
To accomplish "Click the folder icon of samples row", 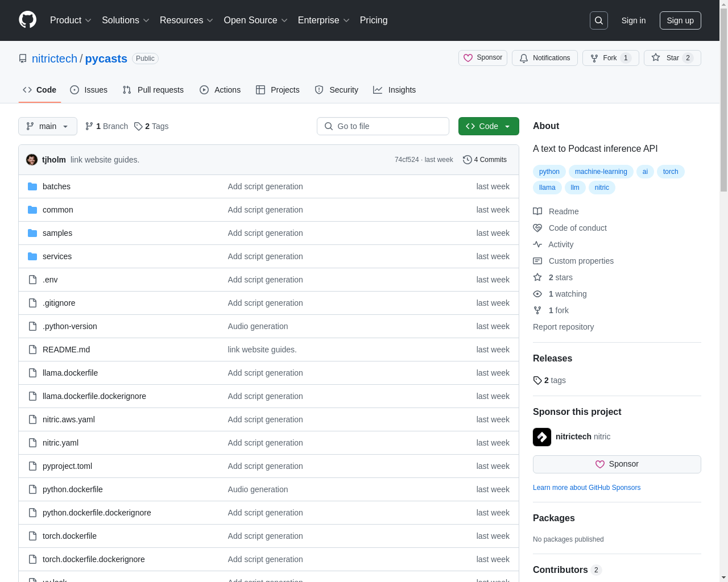I will [32, 233].
